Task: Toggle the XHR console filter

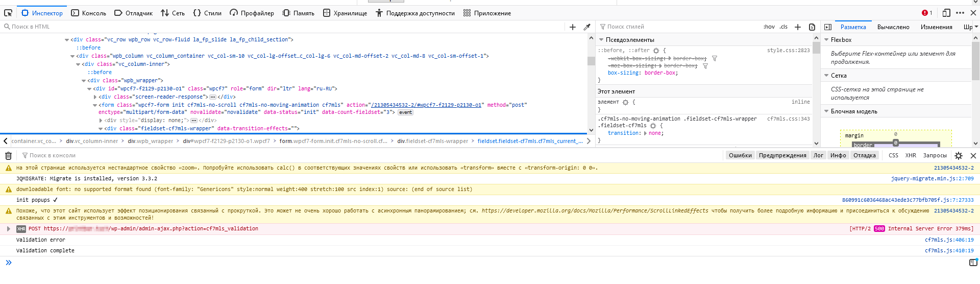Action: [911, 156]
